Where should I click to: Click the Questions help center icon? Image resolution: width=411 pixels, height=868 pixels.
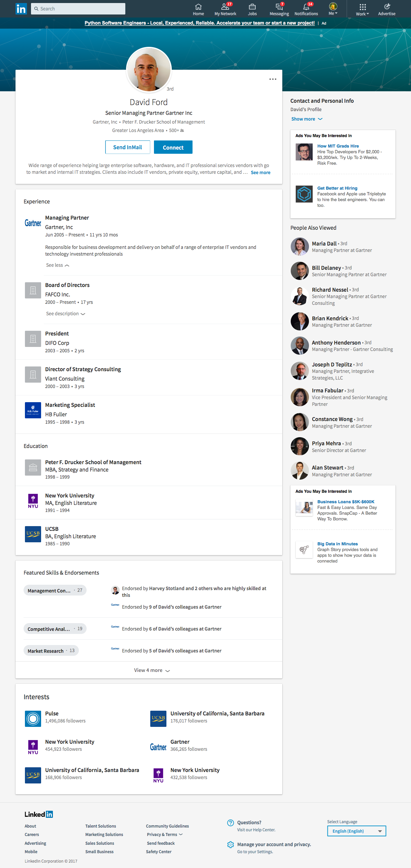[230, 823]
